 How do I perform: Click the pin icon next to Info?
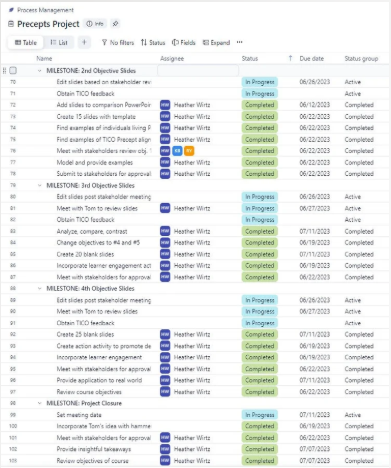(115, 24)
